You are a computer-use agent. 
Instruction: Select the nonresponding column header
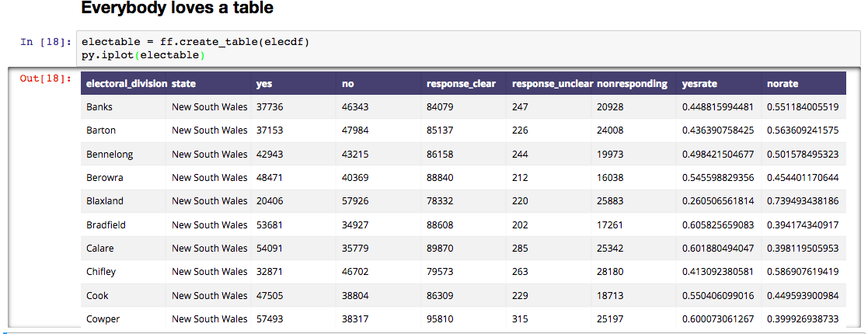coord(632,84)
